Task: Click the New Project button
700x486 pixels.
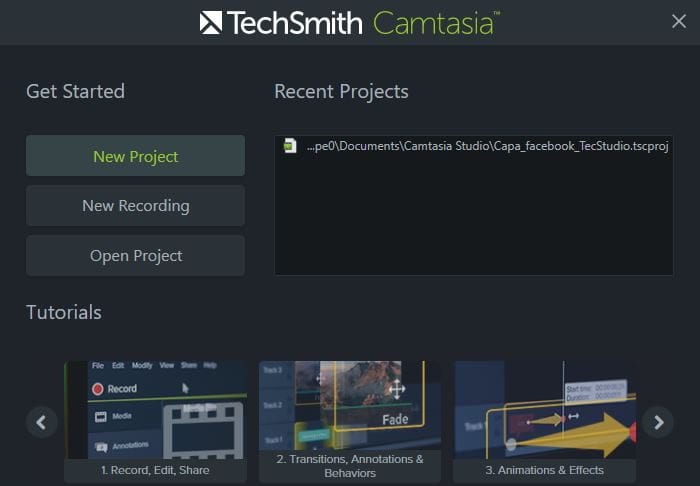Action: click(x=135, y=156)
